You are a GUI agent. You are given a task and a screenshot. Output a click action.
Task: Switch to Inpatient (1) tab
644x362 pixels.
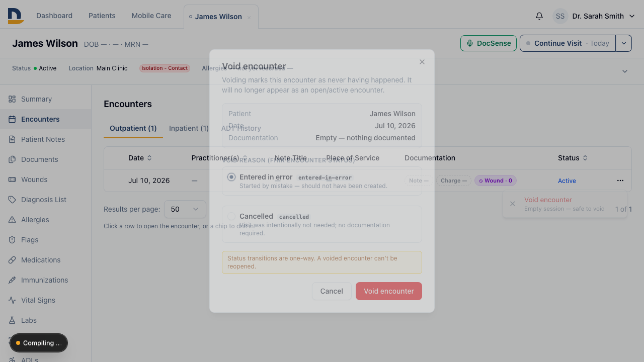189,128
